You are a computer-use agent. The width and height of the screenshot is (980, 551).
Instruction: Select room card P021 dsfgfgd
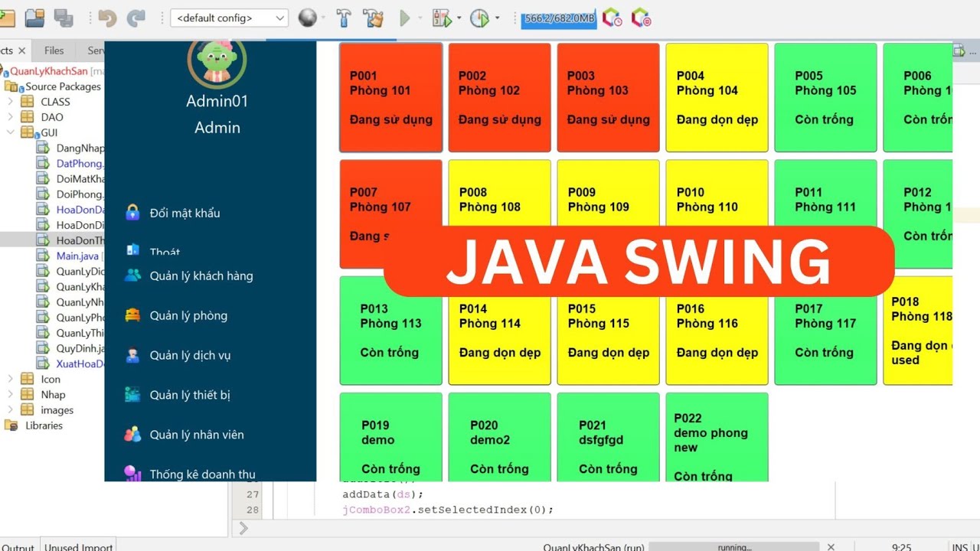pyautogui.click(x=608, y=437)
